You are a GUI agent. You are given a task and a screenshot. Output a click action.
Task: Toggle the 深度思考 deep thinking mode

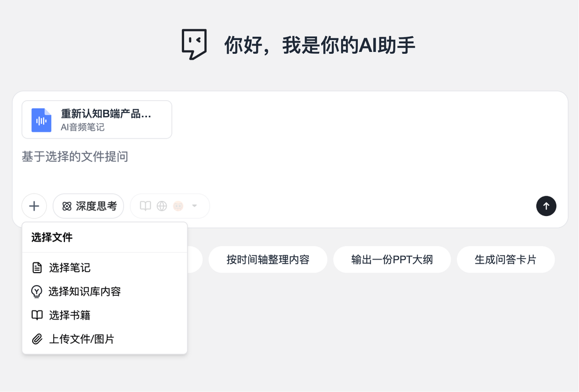pos(88,206)
